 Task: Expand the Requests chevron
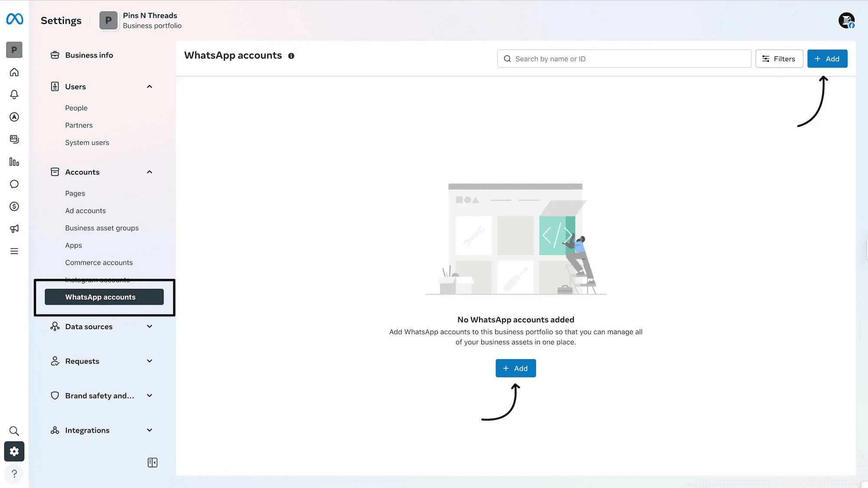coord(150,361)
